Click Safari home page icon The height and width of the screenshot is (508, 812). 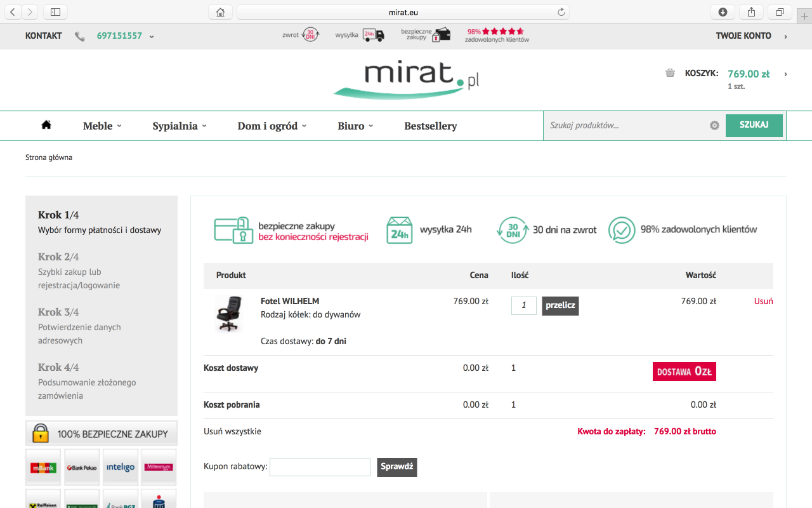coord(220,12)
